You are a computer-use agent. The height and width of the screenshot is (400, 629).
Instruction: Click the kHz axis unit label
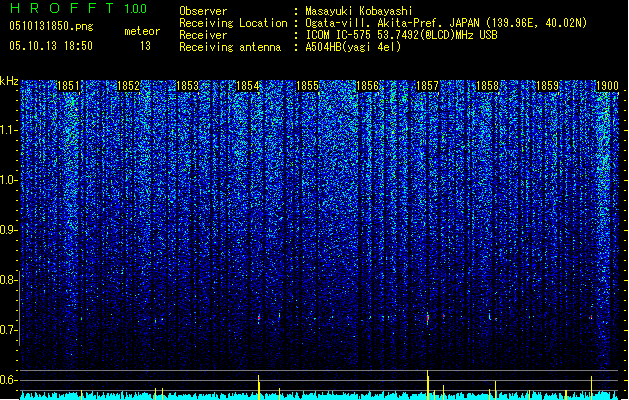pos(9,81)
